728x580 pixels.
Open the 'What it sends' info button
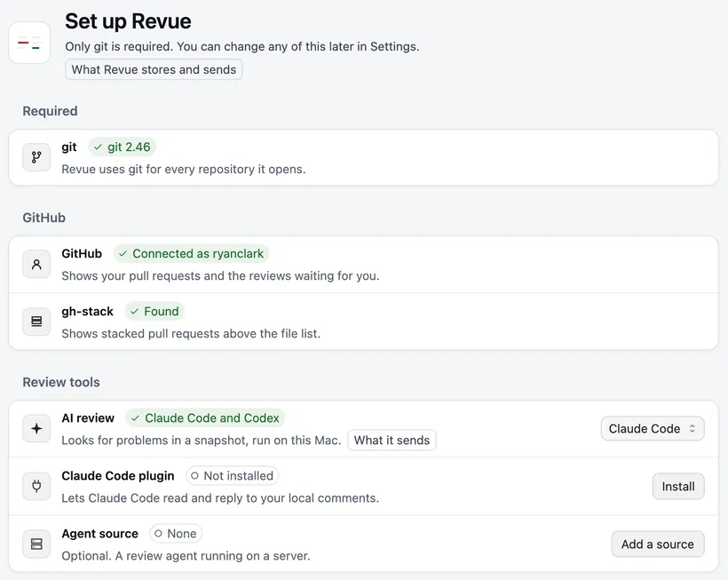click(392, 441)
